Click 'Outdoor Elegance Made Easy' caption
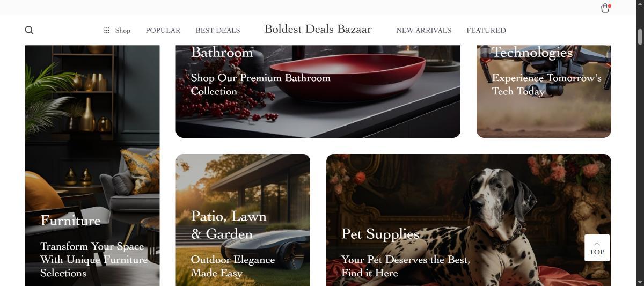The width and height of the screenshot is (644, 286). [x=233, y=266]
